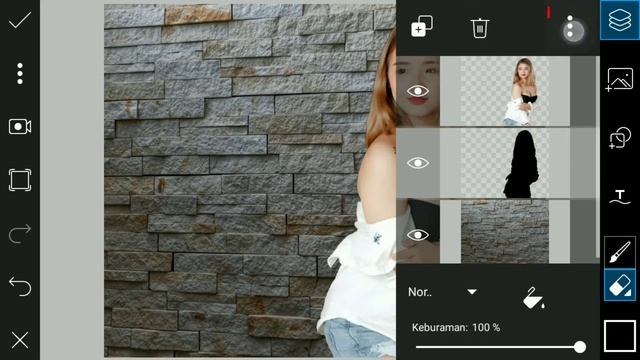Hide the black silhouette layer
640x360 pixels.
click(418, 163)
